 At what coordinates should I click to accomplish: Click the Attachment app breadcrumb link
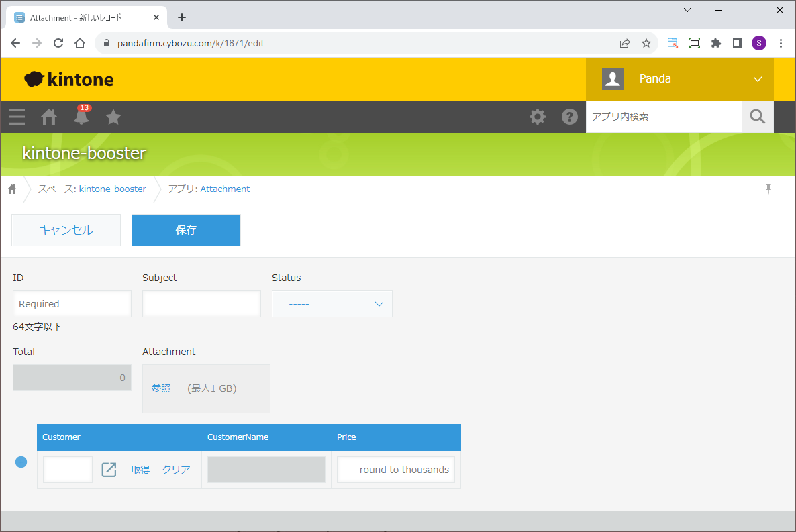coord(225,189)
